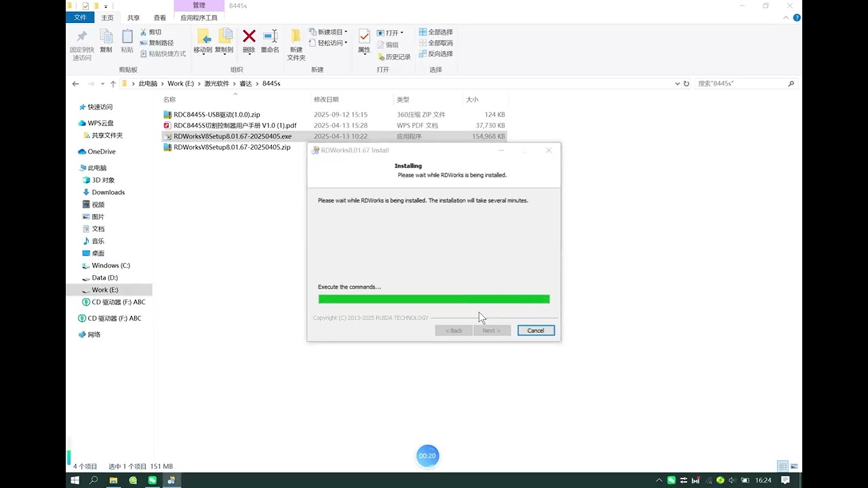Screen dimensions: 868x488
Task: Sort files by Name (名称) column
Action: coord(169,100)
